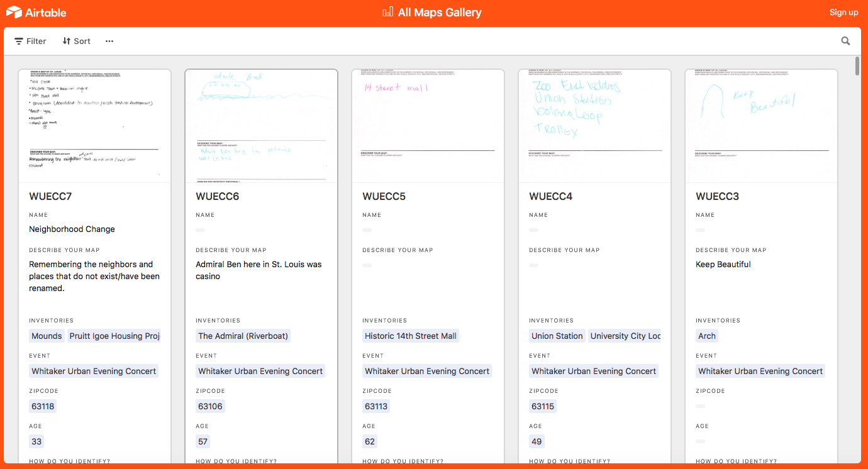Click the gallery view icon beside the title
Image resolution: width=868 pixels, height=469 pixels.
click(x=388, y=12)
